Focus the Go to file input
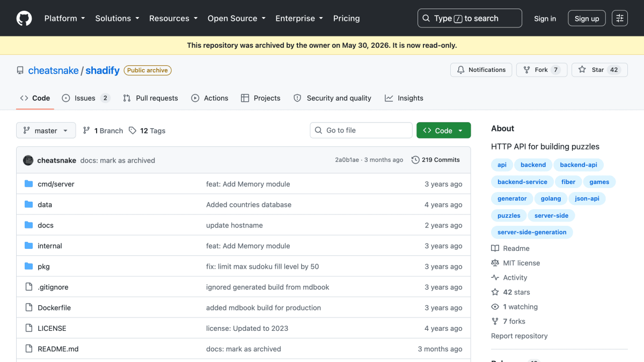 pyautogui.click(x=361, y=130)
